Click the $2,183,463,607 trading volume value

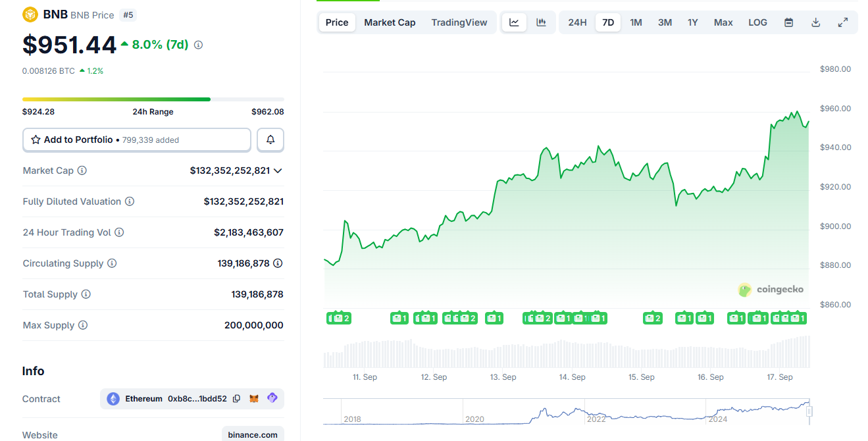pos(249,232)
